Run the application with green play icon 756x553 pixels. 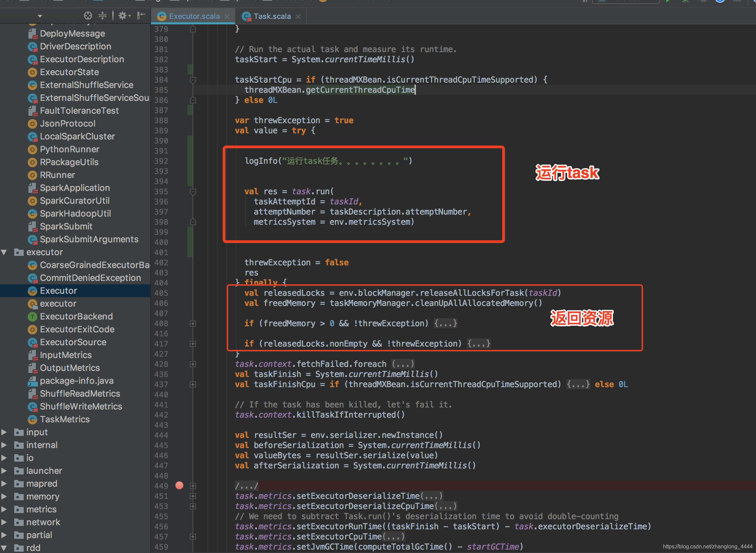point(668,1)
